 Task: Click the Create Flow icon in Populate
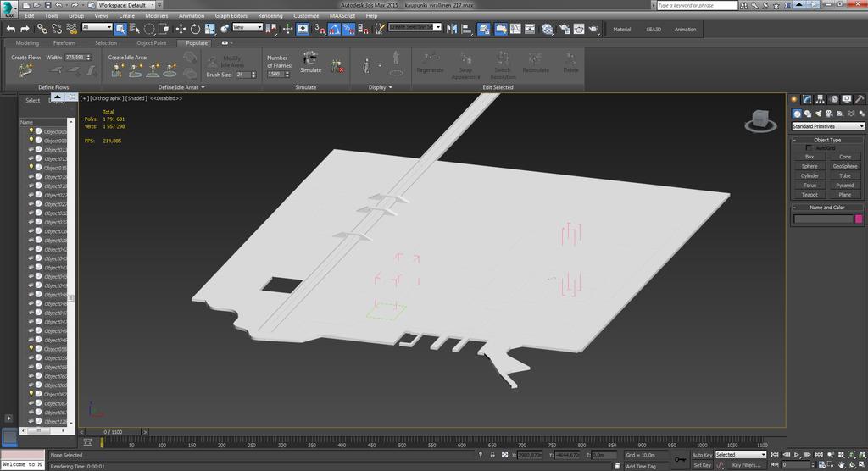(x=25, y=70)
